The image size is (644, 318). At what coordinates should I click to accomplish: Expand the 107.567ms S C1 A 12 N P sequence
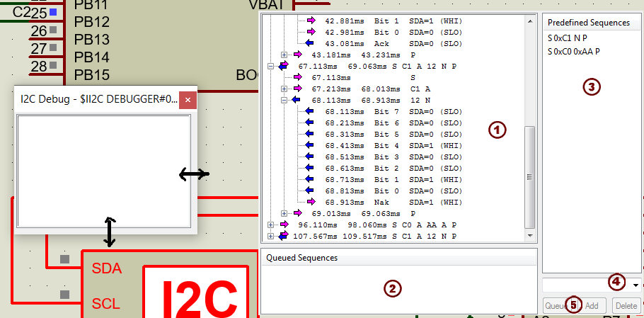270,237
